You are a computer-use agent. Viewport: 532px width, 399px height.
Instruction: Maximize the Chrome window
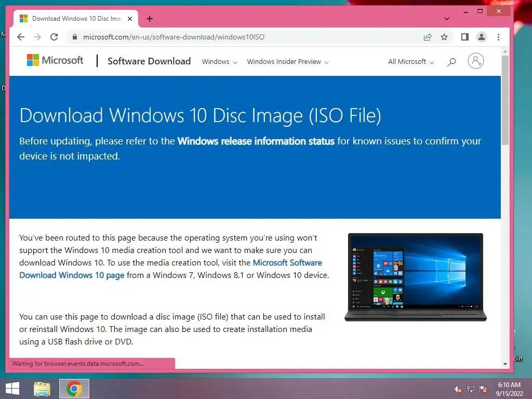[480, 11]
